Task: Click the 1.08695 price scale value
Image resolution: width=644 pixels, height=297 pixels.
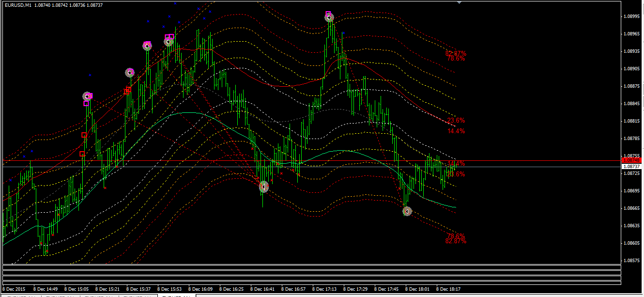Action: coord(631,191)
